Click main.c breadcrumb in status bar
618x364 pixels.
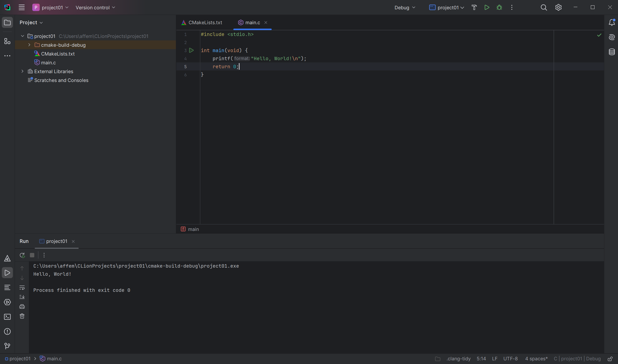coord(51,359)
